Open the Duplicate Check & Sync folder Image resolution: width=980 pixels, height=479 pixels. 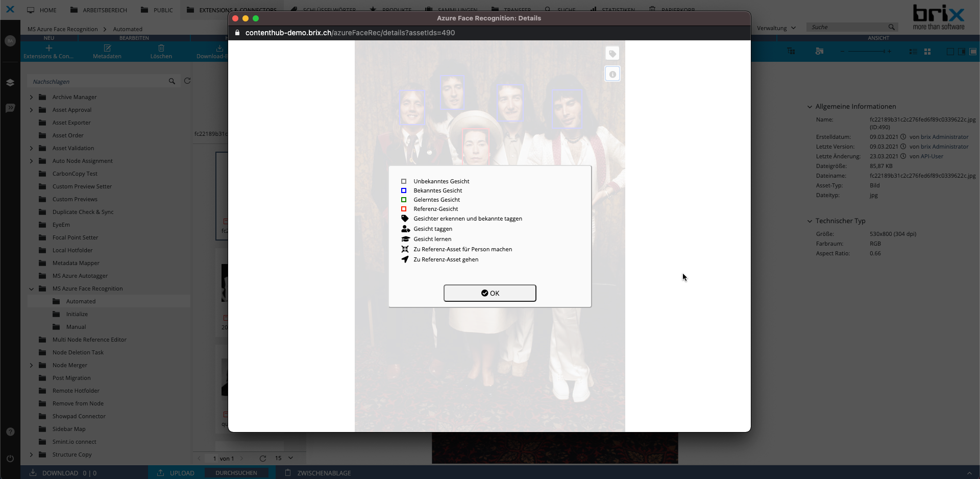[x=83, y=212]
